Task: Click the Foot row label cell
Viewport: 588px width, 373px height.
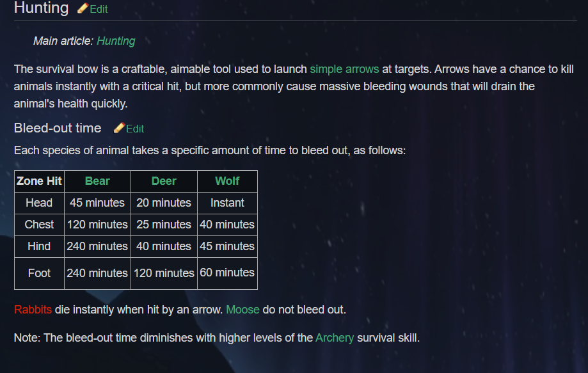Action: pyautogui.click(x=39, y=273)
